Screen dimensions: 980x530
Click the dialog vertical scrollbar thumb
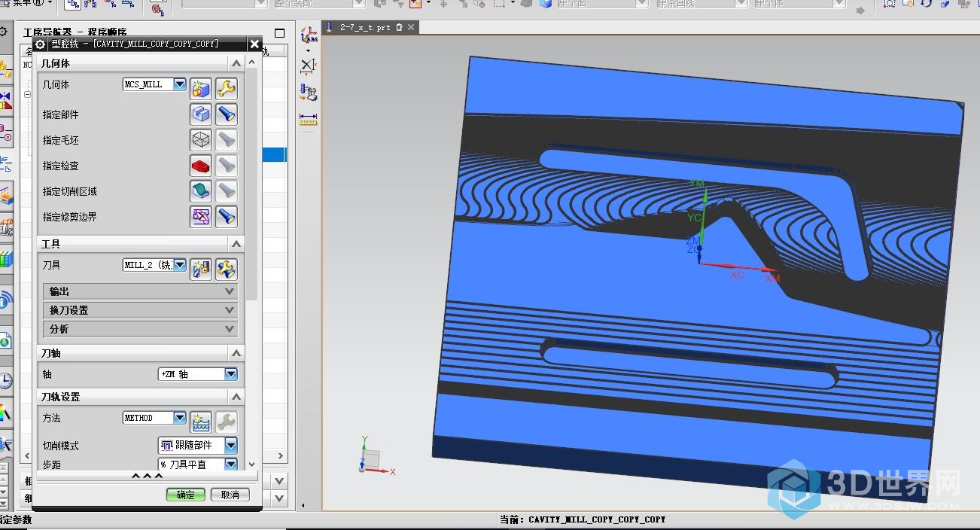tap(252, 184)
